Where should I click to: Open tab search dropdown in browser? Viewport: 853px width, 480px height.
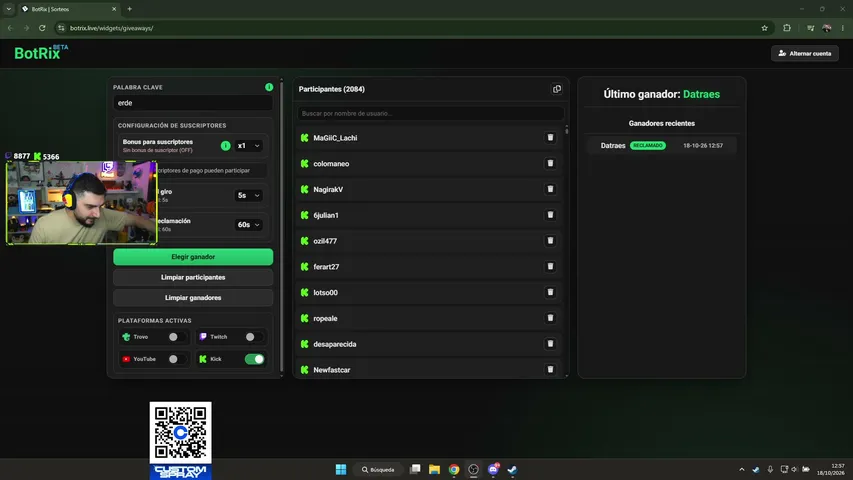(x=9, y=9)
